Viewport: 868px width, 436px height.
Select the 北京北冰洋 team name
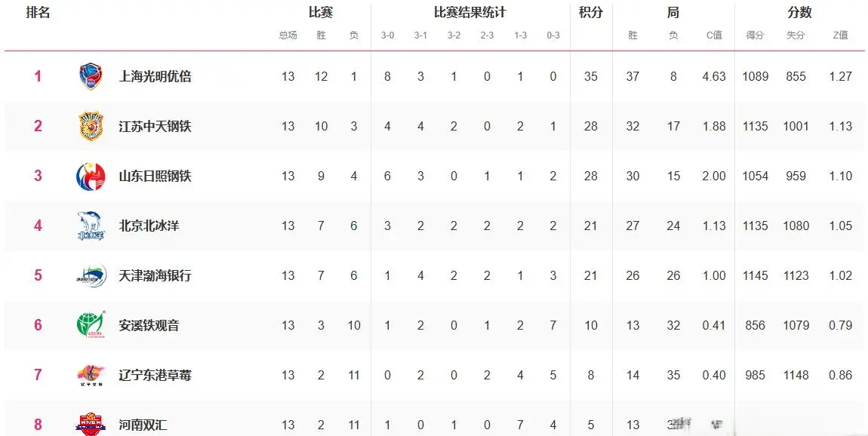pos(149,226)
